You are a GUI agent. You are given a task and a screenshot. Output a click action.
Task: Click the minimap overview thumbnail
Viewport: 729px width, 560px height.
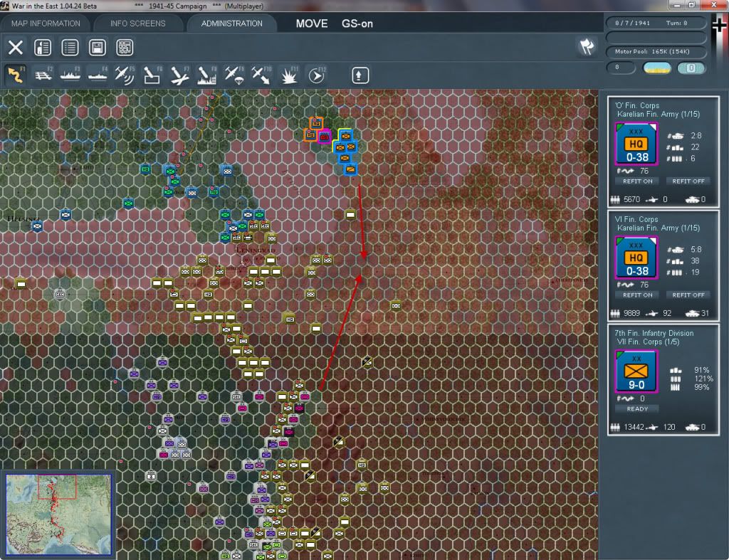(58, 514)
